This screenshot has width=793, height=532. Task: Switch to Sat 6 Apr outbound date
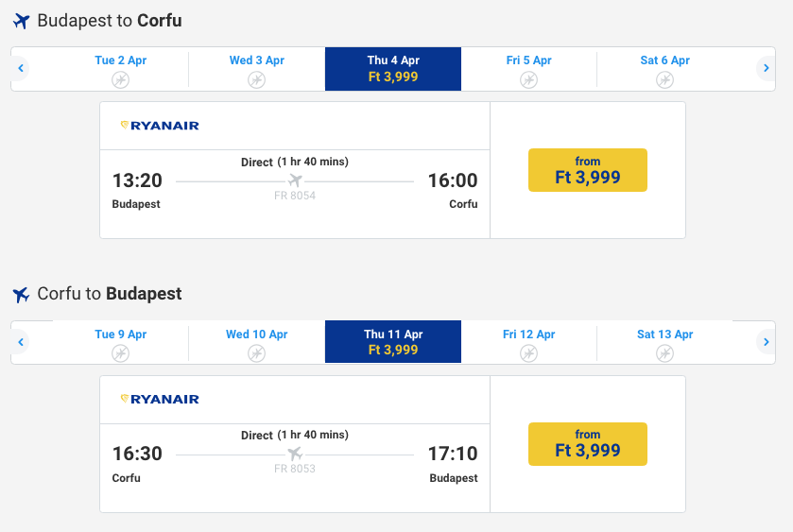(665, 69)
